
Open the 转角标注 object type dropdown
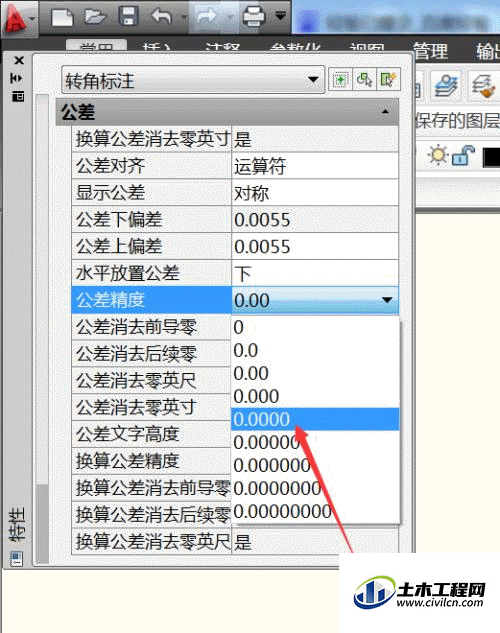193,80
